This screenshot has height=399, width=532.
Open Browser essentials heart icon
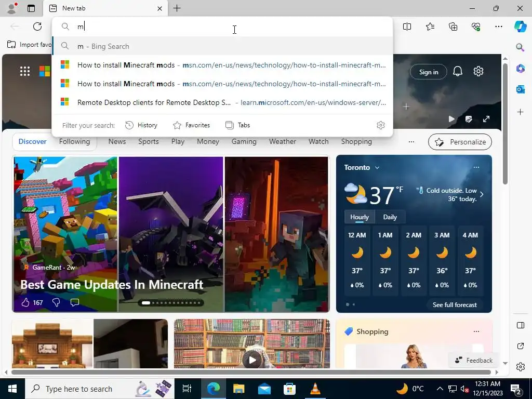coord(476,26)
